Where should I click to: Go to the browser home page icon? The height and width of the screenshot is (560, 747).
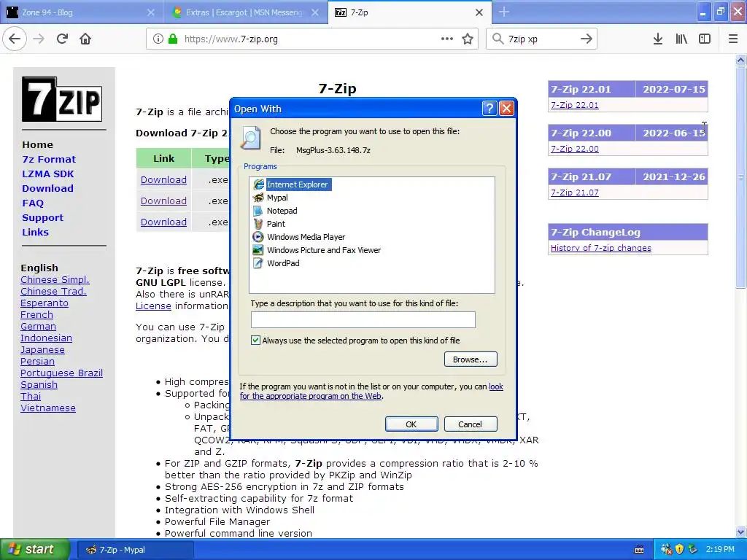(85, 39)
